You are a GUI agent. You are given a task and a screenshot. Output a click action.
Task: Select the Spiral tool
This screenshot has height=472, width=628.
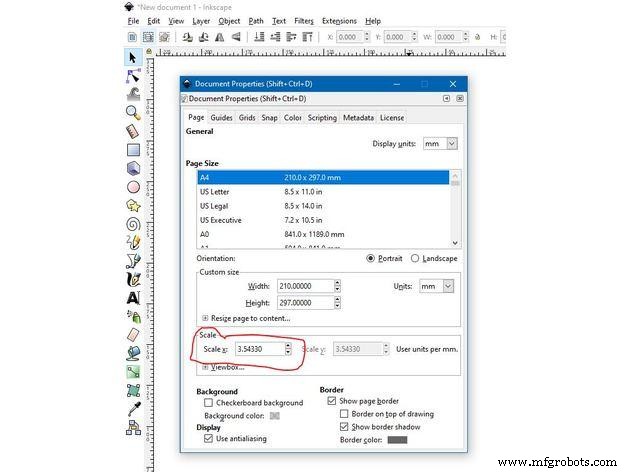coord(133,224)
